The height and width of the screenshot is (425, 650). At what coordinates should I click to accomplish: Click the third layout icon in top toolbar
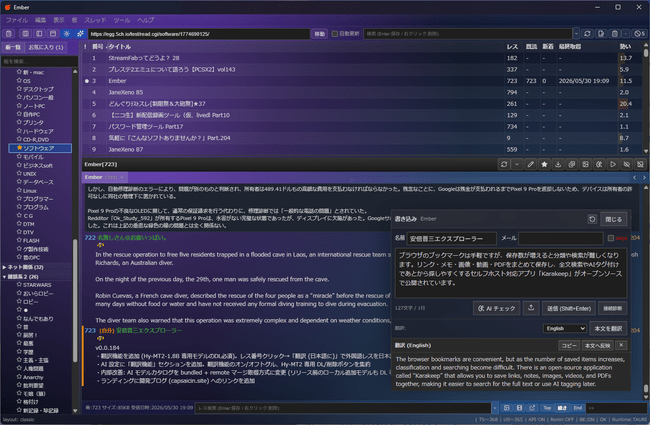coord(53,34)
